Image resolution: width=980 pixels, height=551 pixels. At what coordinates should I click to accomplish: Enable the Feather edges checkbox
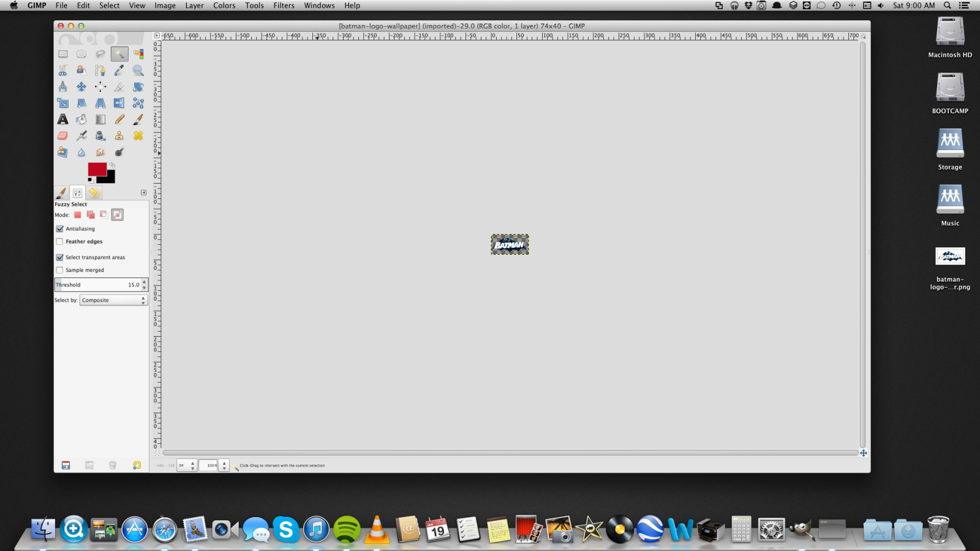(60, 242)
